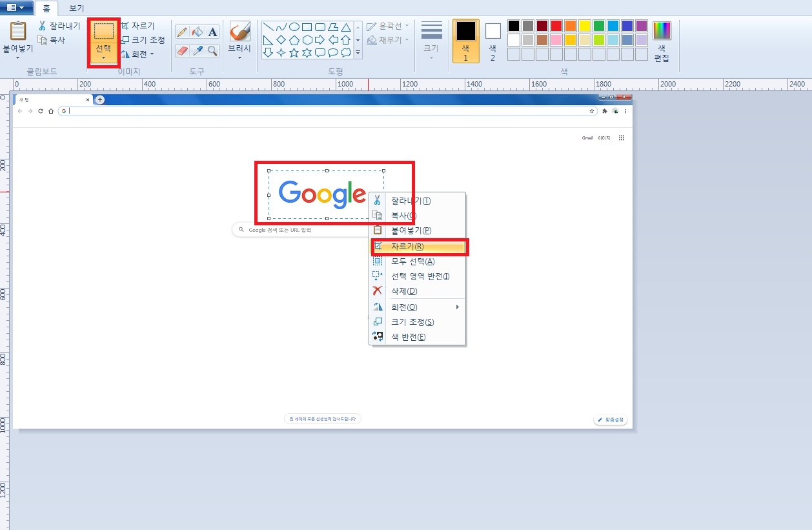Choose Copy 복사(C) in context menu
812x530 pixels.
click(x=418, y=216)
